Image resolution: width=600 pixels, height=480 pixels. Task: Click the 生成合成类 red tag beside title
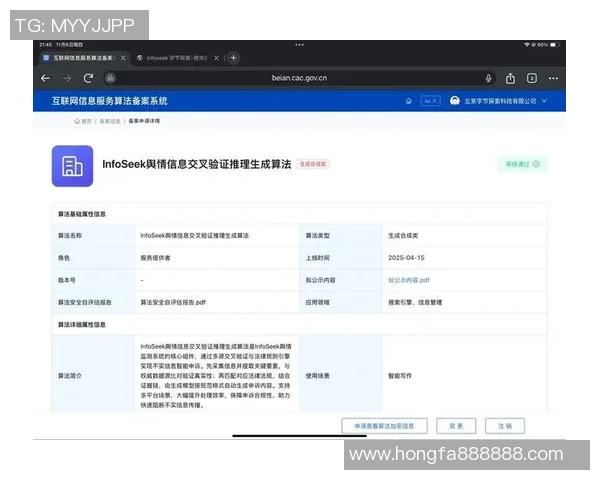[313, 164]
